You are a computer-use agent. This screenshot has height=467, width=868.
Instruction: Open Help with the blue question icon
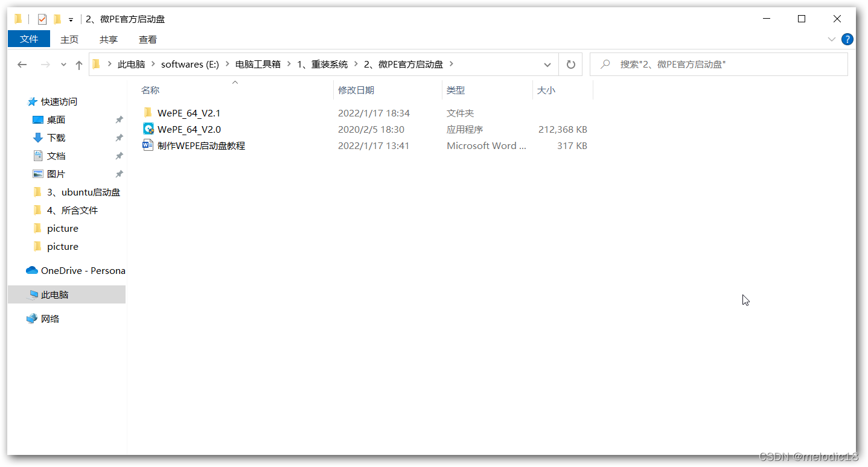tap(847, 40)
